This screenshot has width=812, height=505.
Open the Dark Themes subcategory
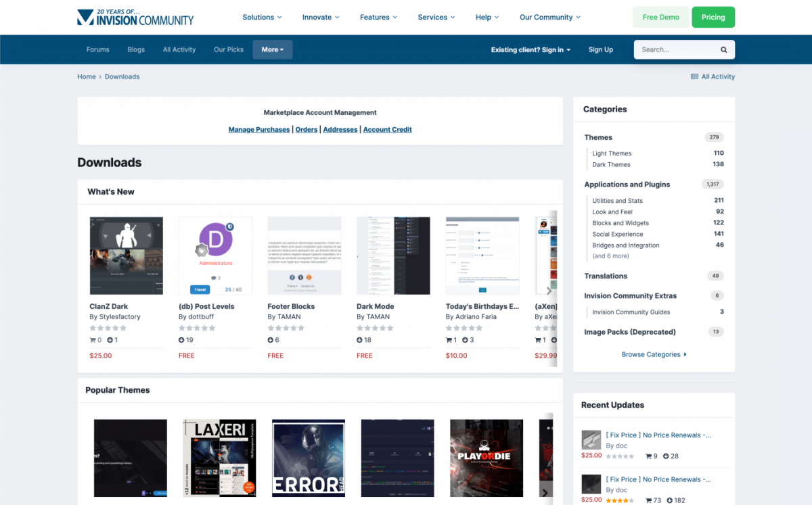tap(611, 164)
